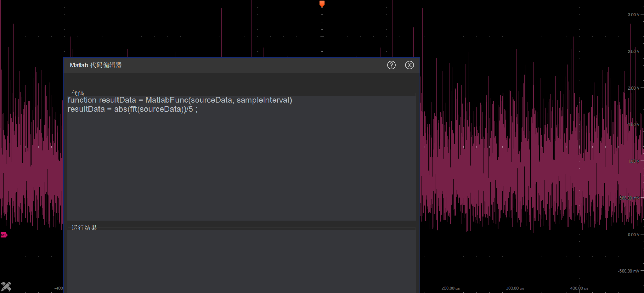Click the 400.00 µs time axis label

(579, 288)
